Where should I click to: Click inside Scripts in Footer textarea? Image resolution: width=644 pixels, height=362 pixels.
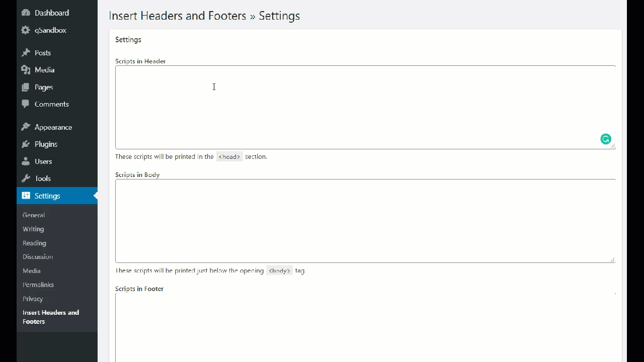(x=365, y=327)
